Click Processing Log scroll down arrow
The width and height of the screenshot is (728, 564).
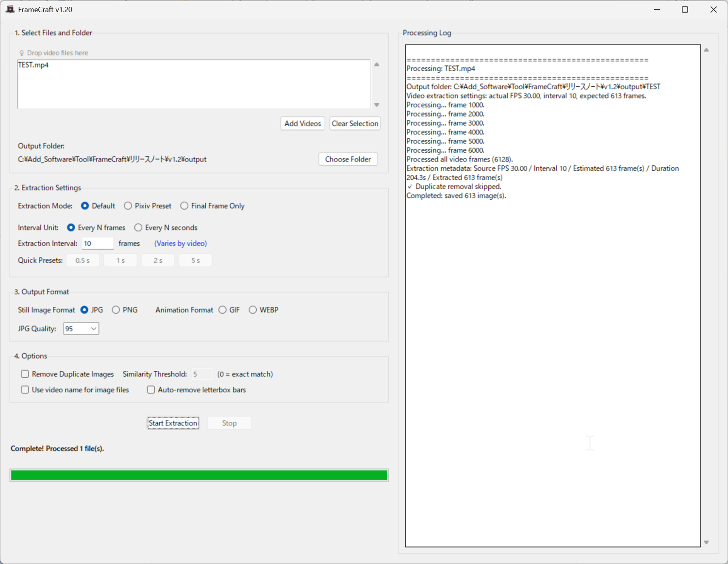pos(707,542)
